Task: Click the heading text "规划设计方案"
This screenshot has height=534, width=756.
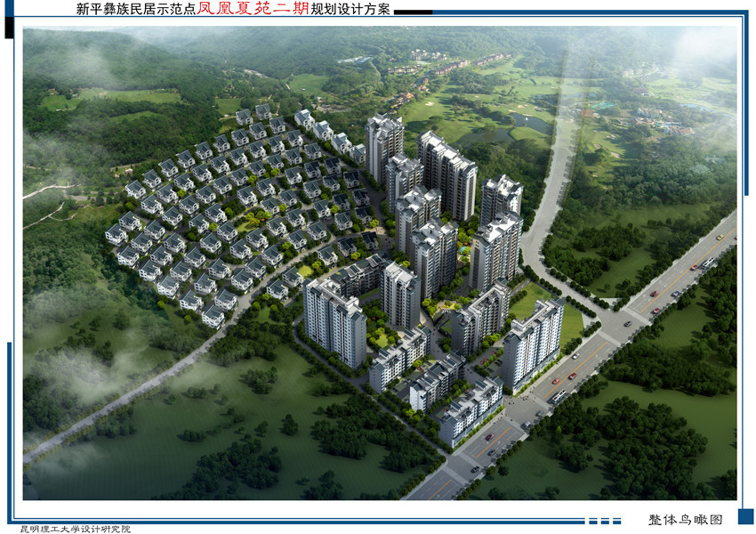Action: tap(350, 9)
